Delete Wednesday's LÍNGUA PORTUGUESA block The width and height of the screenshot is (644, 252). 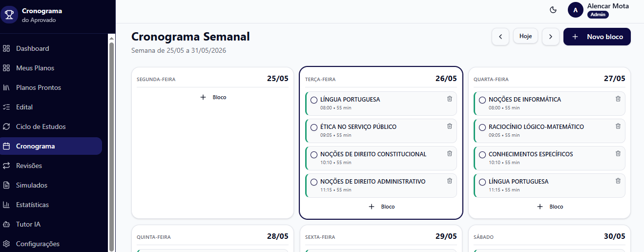click(x=618, y=181)
